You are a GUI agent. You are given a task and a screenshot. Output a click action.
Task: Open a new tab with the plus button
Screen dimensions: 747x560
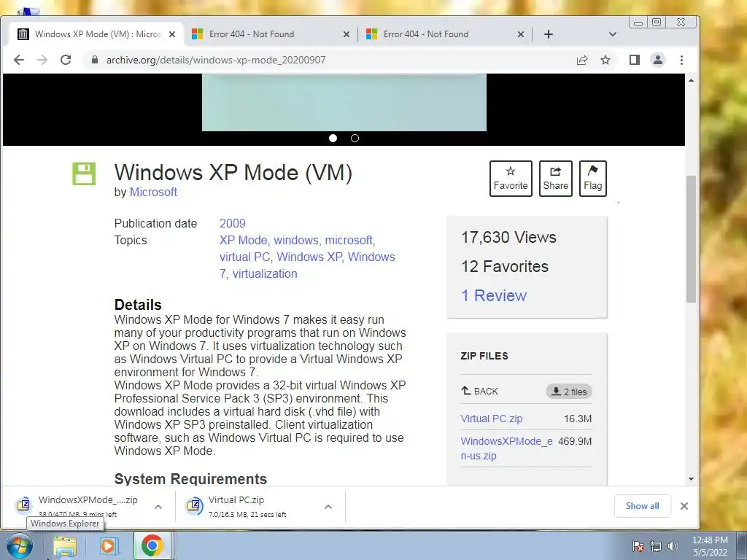549,34
